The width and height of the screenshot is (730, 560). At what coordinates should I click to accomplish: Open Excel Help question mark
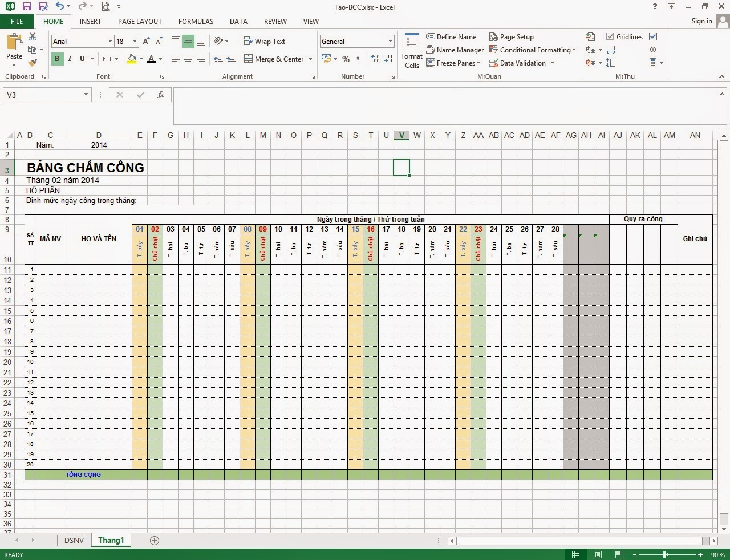click(655, 7)
